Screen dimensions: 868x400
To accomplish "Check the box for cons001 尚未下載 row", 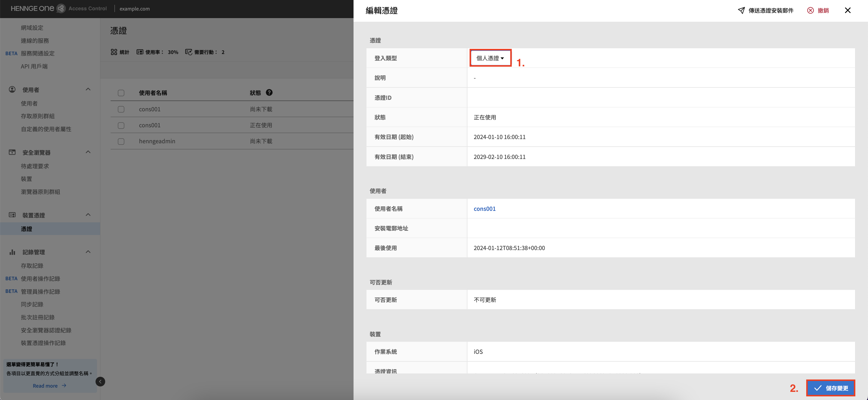I will coord(121,109).
